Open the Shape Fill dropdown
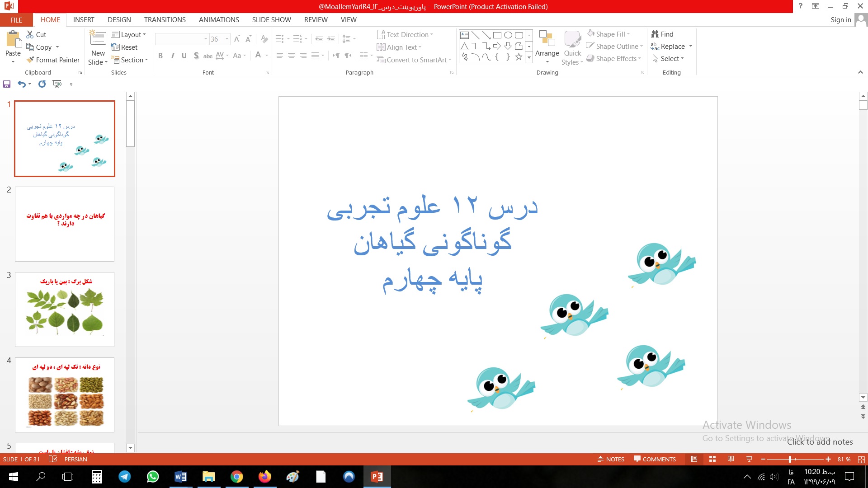The height and width of the screenshot is (488, 868). [x=629, y=34]
